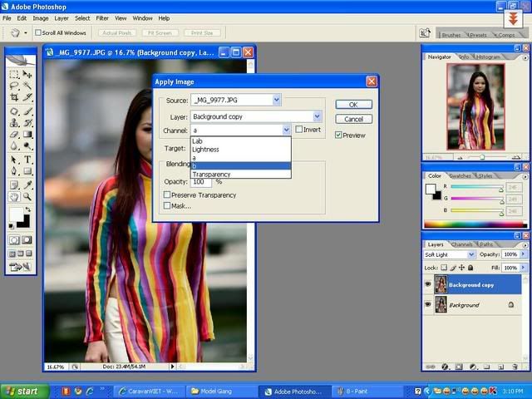
Task: Switch to the Histogram tab
Action: click(x=488, y=57)
